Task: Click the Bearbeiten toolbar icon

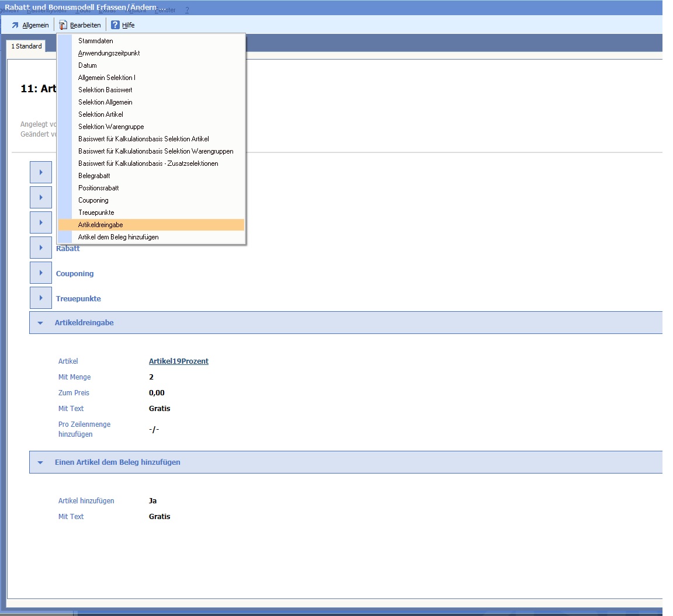Action: point(63,25)
